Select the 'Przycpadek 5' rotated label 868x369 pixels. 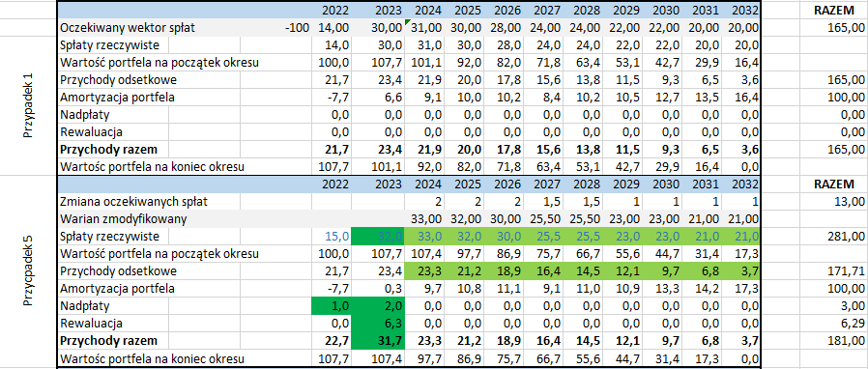pos(29,271)
